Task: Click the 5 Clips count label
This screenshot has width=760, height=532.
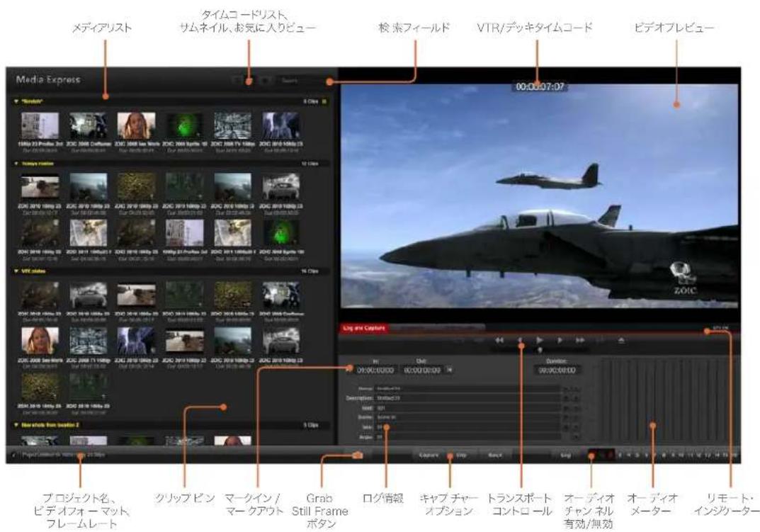Action: (311, 425)
